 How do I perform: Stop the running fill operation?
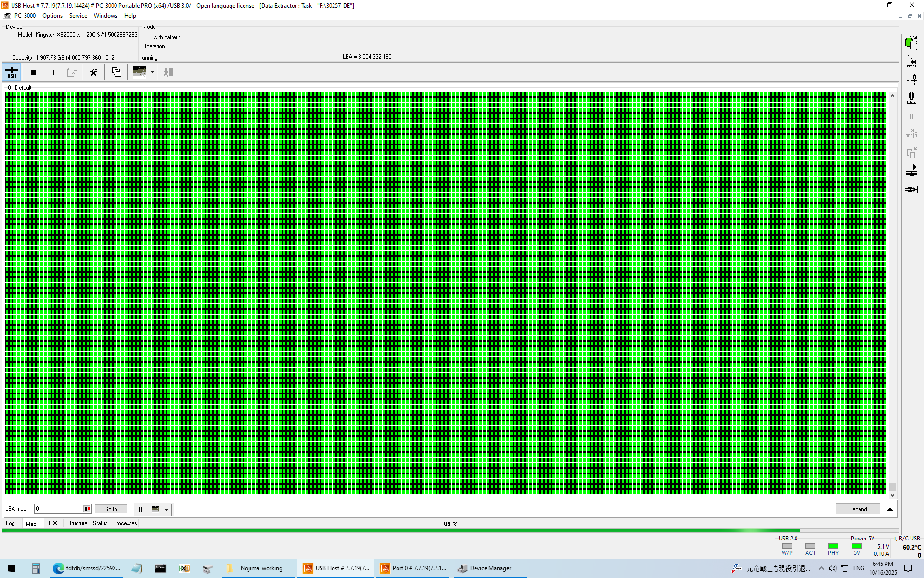[x=33, y=72]
